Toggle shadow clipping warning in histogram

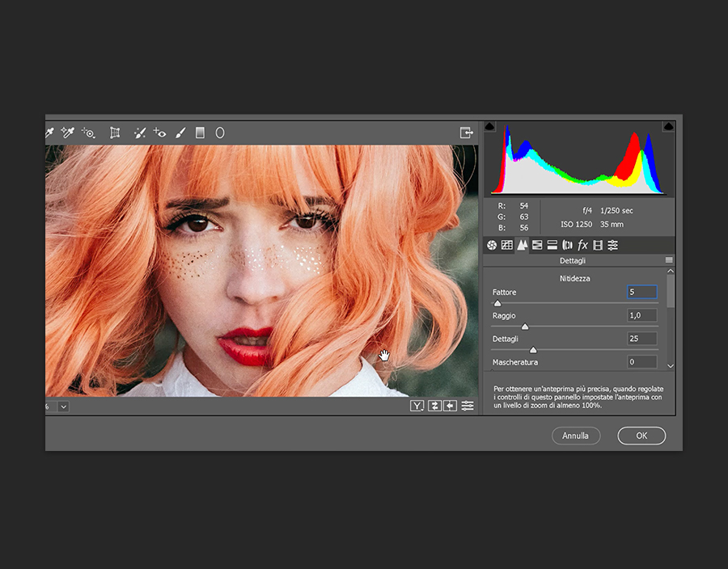(x=488, y=127)
